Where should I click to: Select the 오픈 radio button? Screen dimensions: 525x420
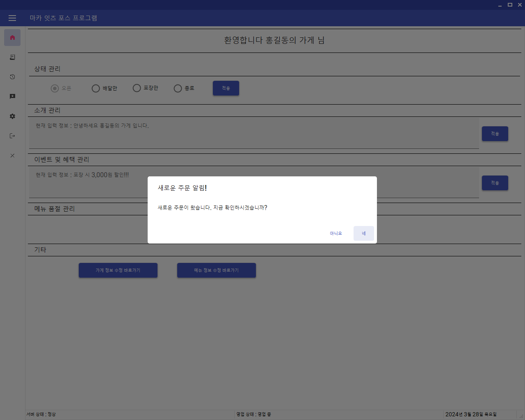click(55, 88)
